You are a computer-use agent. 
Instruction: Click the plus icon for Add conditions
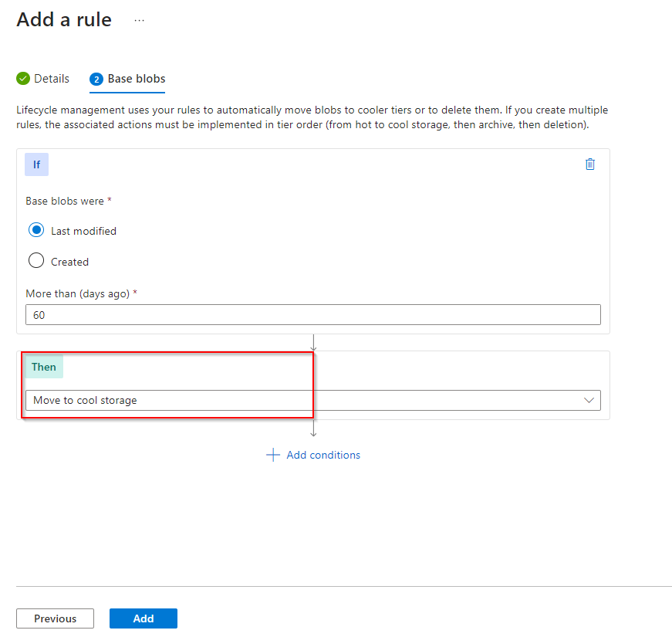tap(272, 455)
